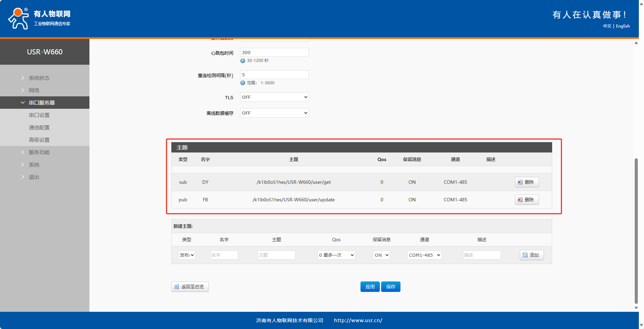
Task: Delete the DY sub topic row
Action: point(526,182)
